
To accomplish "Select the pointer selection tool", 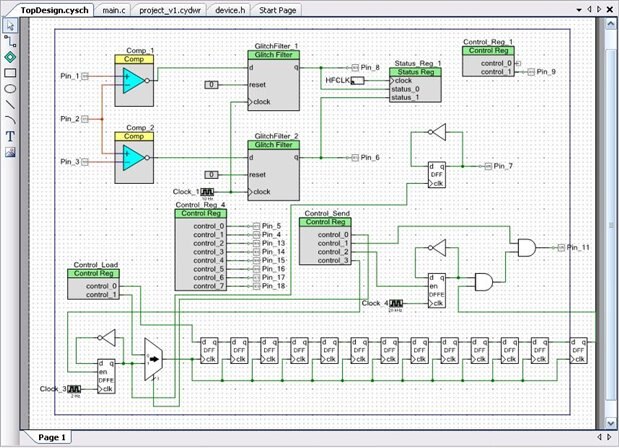I will [x=10, y=25].
